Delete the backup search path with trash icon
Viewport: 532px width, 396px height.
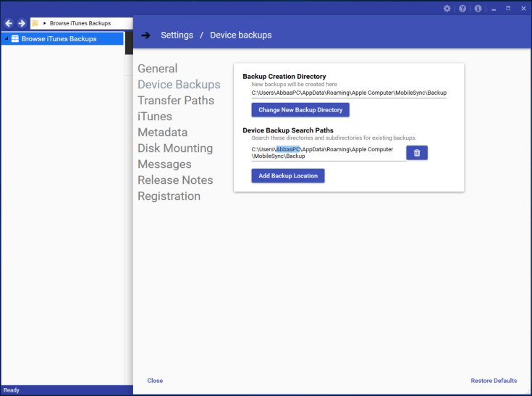(417, 153)
